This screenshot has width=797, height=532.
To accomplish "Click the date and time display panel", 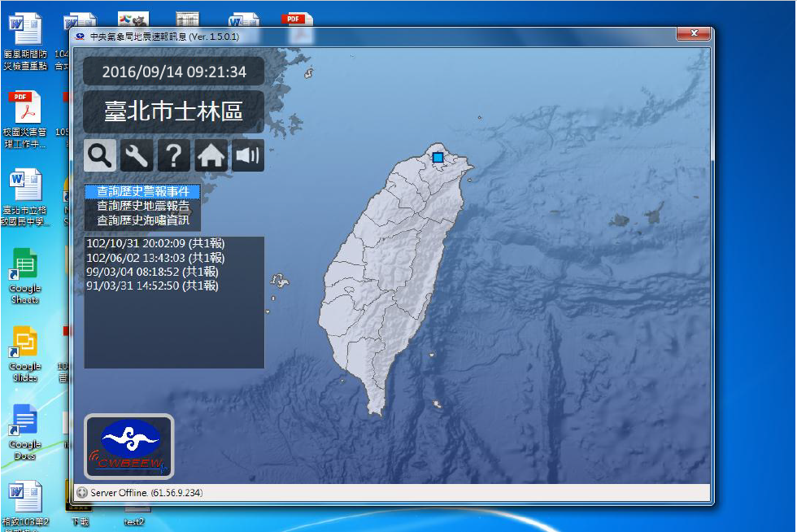I will pos(173,72).
